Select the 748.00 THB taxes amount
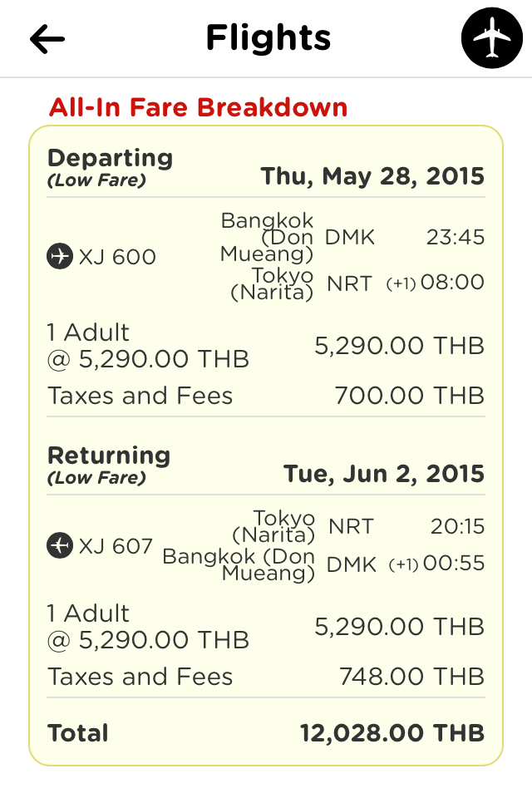Image resolution: width=532 pixels, height=798 pixels. point(411,677)
